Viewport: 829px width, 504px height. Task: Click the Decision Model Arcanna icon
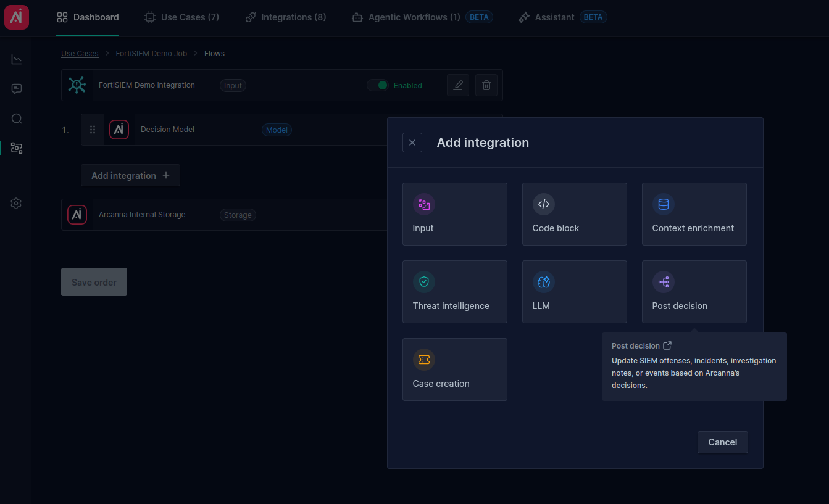pos(119,130)
